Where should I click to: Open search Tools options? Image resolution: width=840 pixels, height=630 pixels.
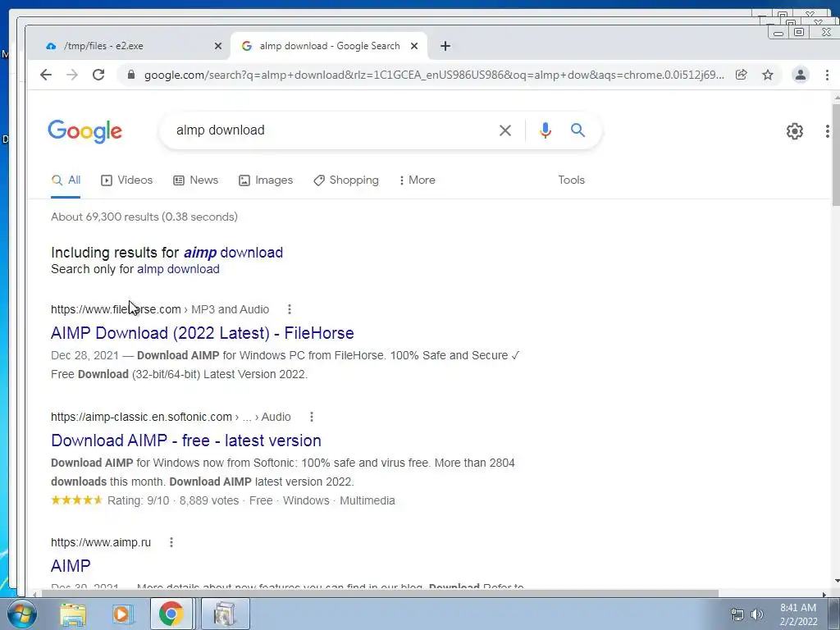(571, 180)
